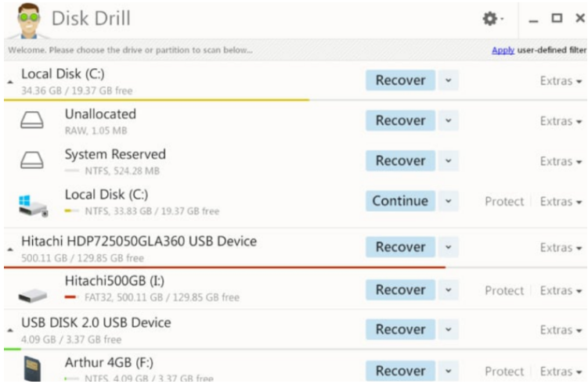Click the Disk Drill mascot logo icon

coord(28,19)
